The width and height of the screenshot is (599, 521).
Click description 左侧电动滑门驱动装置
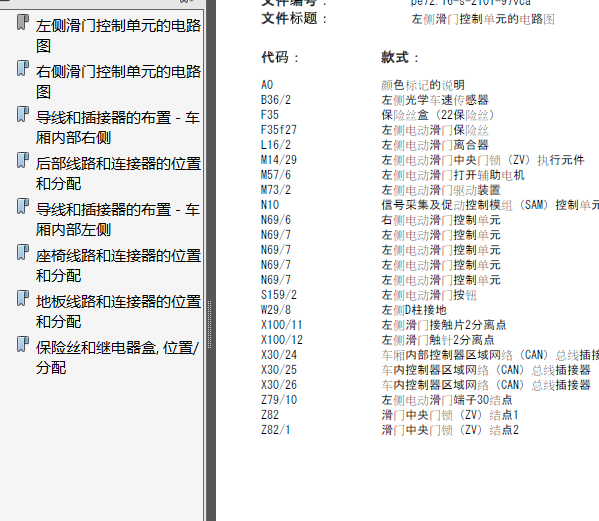(441, 190)
